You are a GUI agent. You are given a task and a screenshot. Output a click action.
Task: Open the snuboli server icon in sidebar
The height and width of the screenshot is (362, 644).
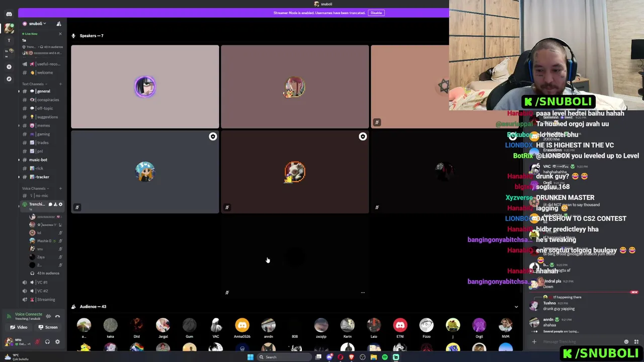9,29
